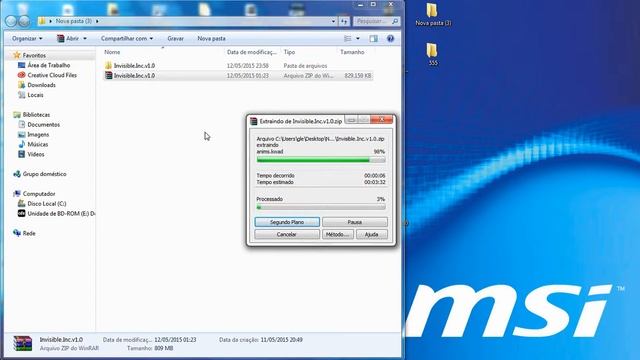640x360 pixels.
Task: Click Gravar in the toolbar
Action: 176,38
